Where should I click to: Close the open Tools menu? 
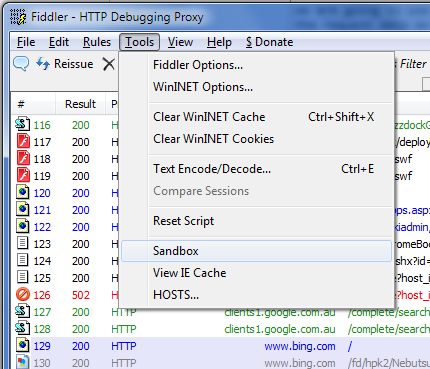(x=139, y=42)
